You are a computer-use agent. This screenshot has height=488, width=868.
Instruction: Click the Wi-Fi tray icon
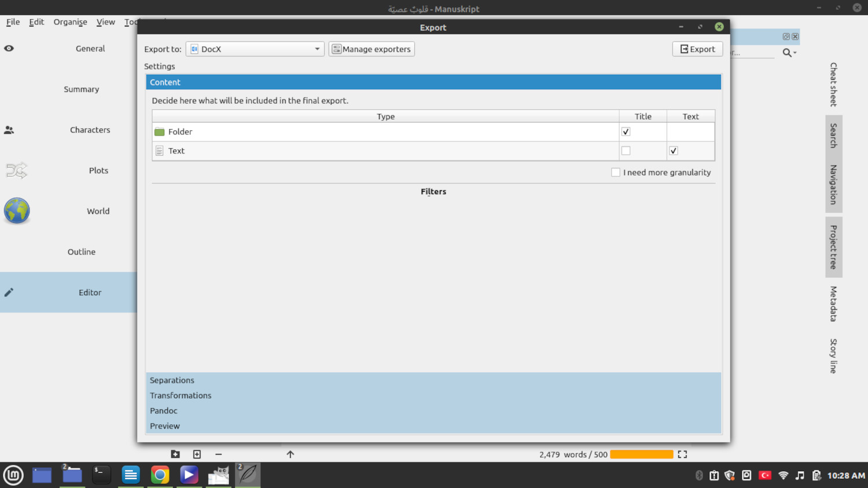(783, 475)
